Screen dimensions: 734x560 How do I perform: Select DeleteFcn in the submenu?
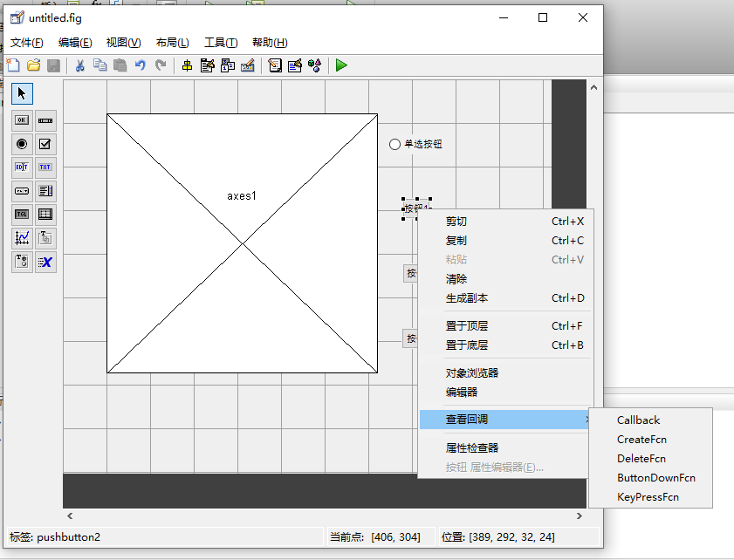pos(651,459)
